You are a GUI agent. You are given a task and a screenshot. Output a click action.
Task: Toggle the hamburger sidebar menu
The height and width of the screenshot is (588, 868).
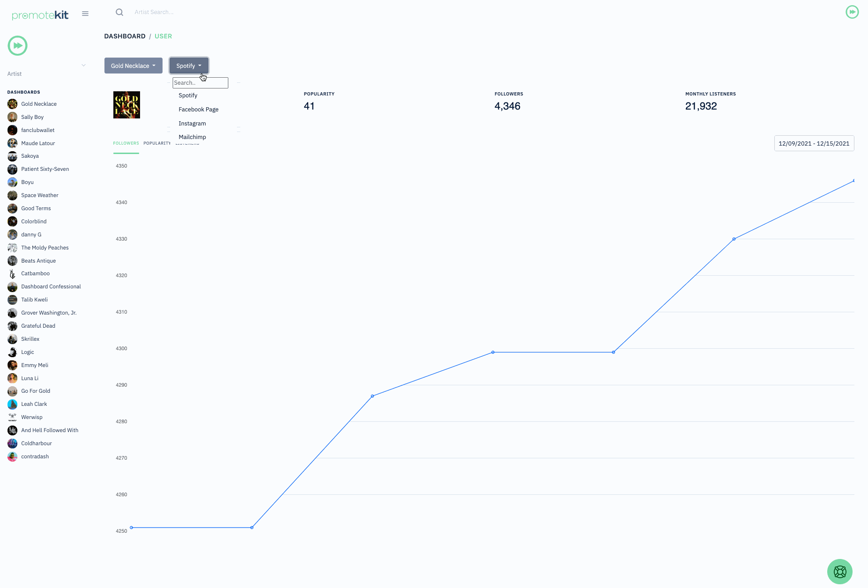85,14
